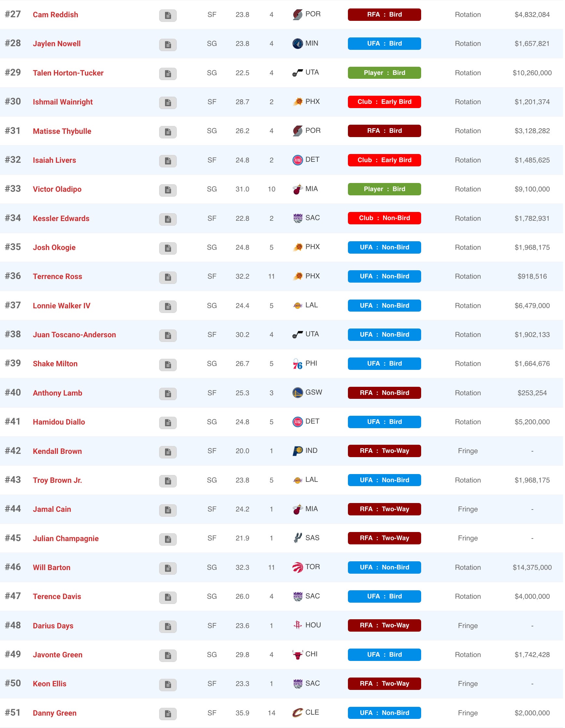The width and height of the screenshot is (565, 728).
Task: Open the Matisse Thybulle player link
Action: pos(62,131)
